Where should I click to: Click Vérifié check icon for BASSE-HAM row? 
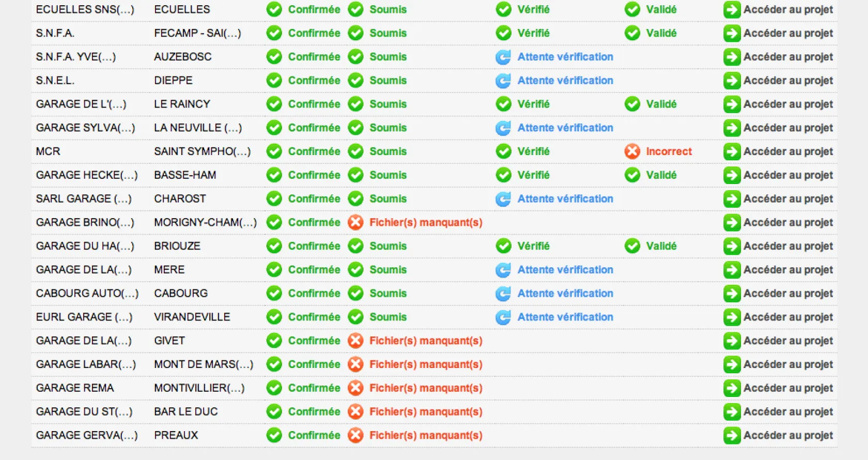[x=503, y=175]
